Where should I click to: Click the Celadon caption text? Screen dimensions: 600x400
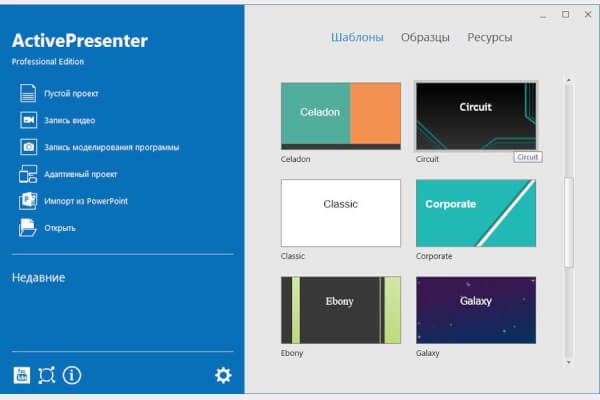(295, 159)
